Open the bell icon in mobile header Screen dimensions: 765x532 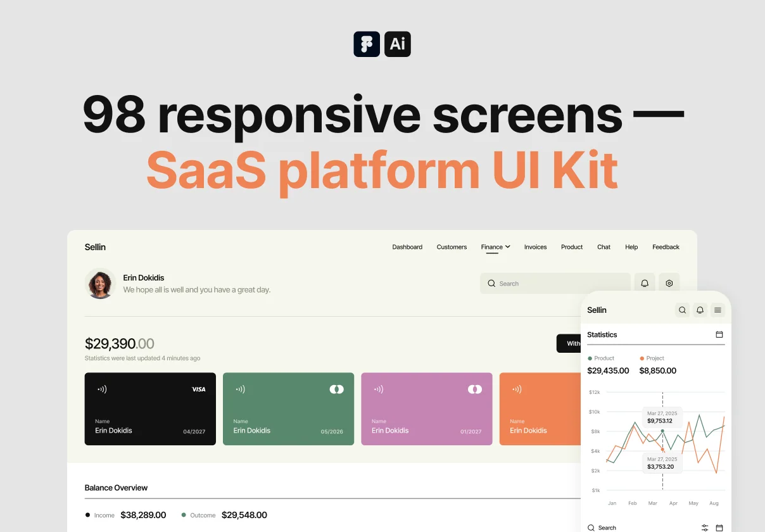tap(700, 310)
